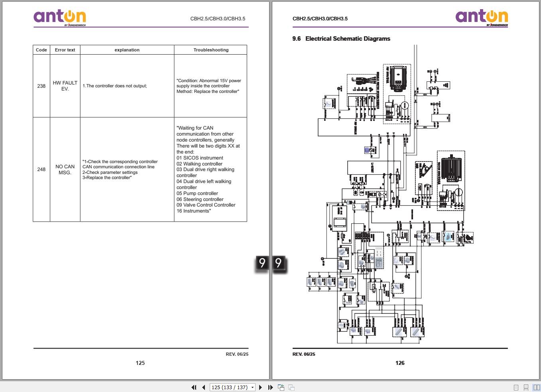Select the page number field showing 125 (133/137)
The width and height of the screenshot is (541, 392).
[230, 387]
